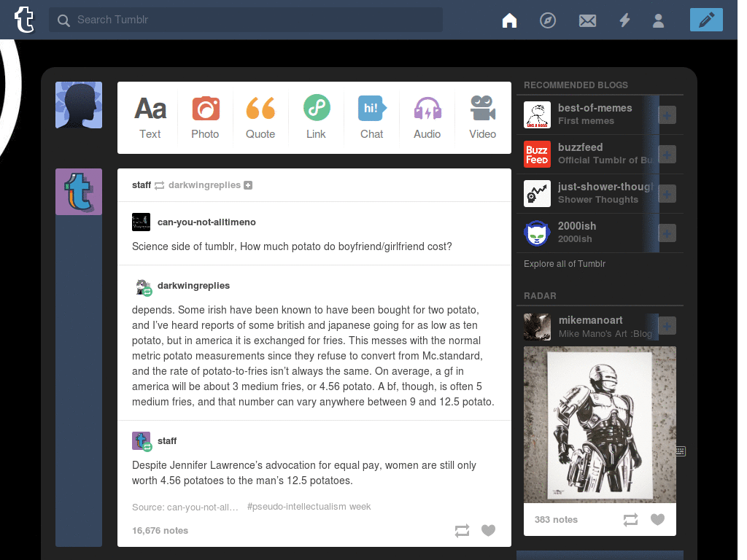
Task: Click can-you-not-alltimeno small avatar
Action: [x=141, y=222]
